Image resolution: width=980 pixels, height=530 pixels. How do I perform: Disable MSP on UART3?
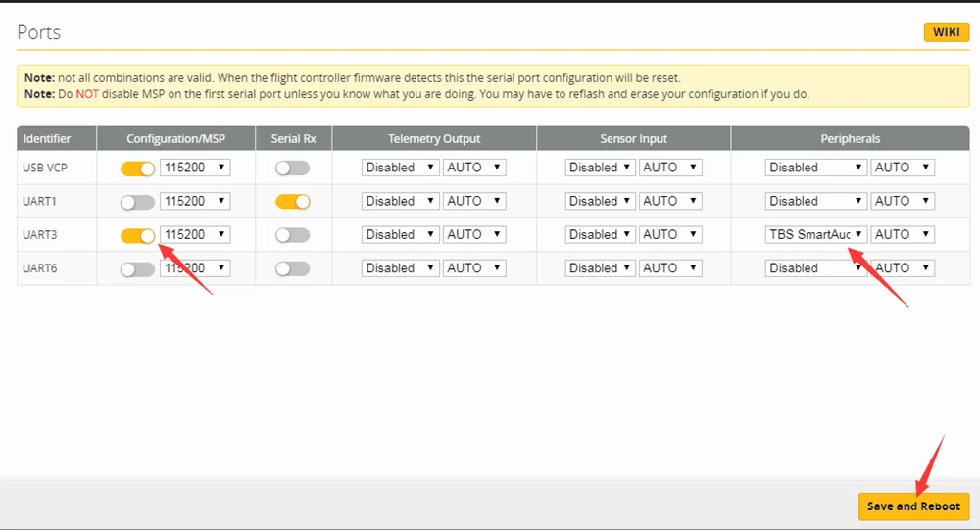pos(137,236)
